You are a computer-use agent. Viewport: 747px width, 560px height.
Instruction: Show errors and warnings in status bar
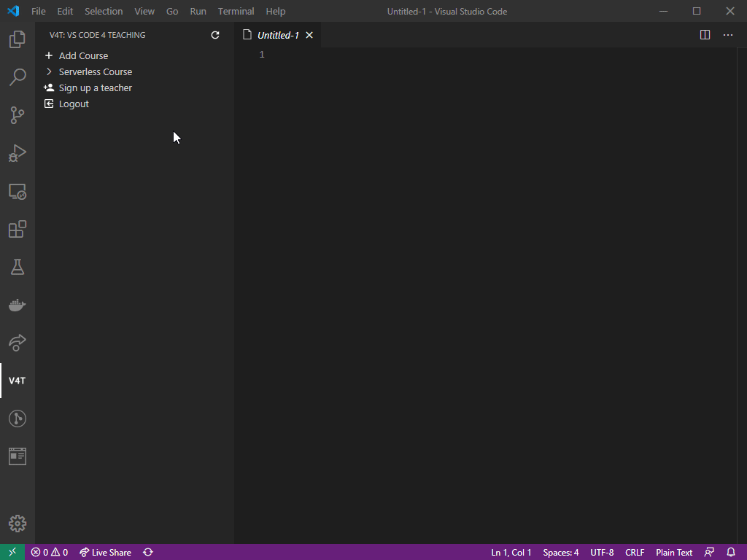coord(50,553)
